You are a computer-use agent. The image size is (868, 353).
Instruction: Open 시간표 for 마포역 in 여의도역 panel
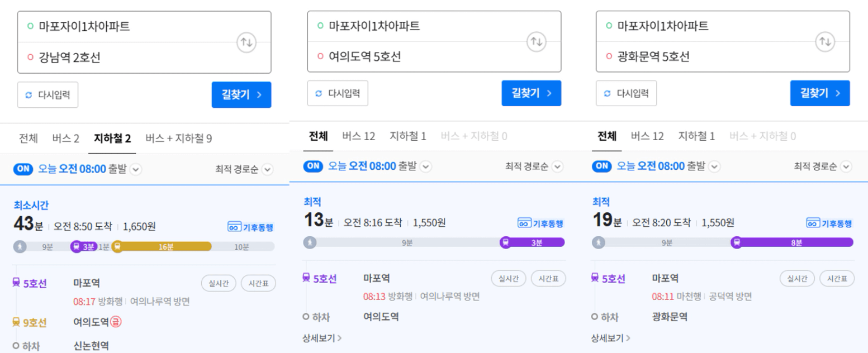click(548, 279)
